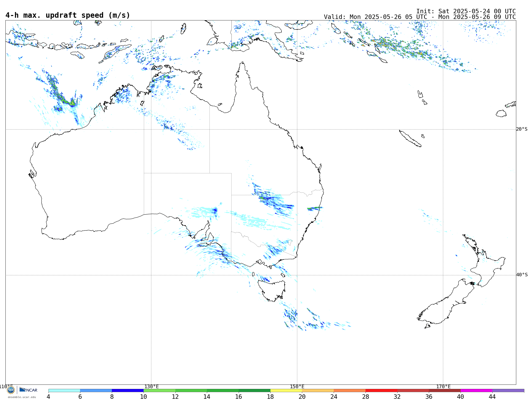Select the light cyan 4–6 m/s swatch
532x400 pixels.
[x=64, y=391]
